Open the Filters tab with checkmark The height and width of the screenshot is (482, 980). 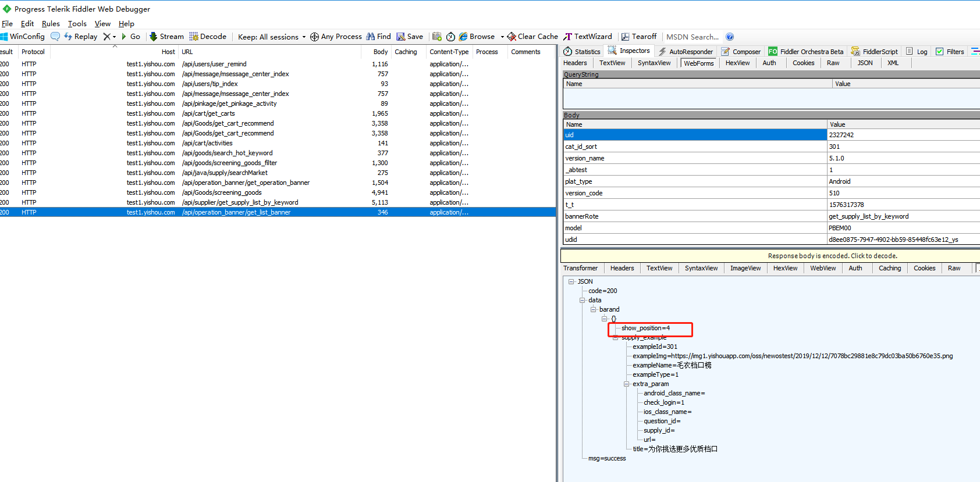pyautogui.click(x=950, y=52)
